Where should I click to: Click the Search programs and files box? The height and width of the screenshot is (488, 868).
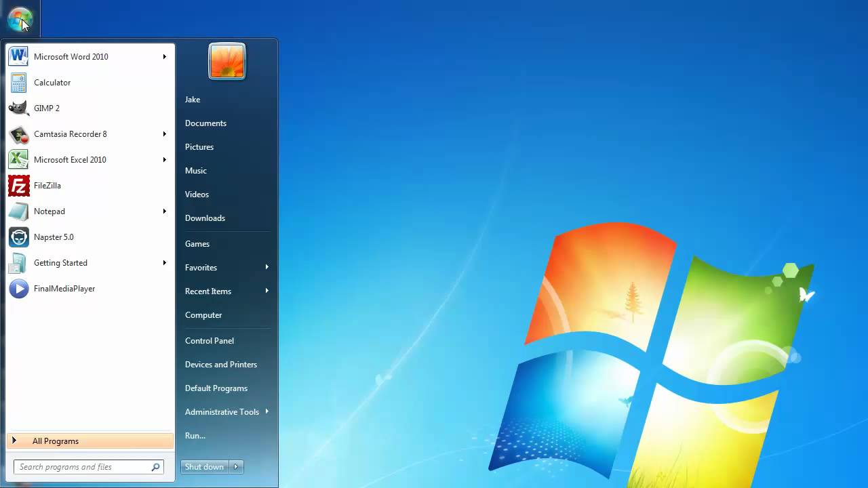point(89,467)
